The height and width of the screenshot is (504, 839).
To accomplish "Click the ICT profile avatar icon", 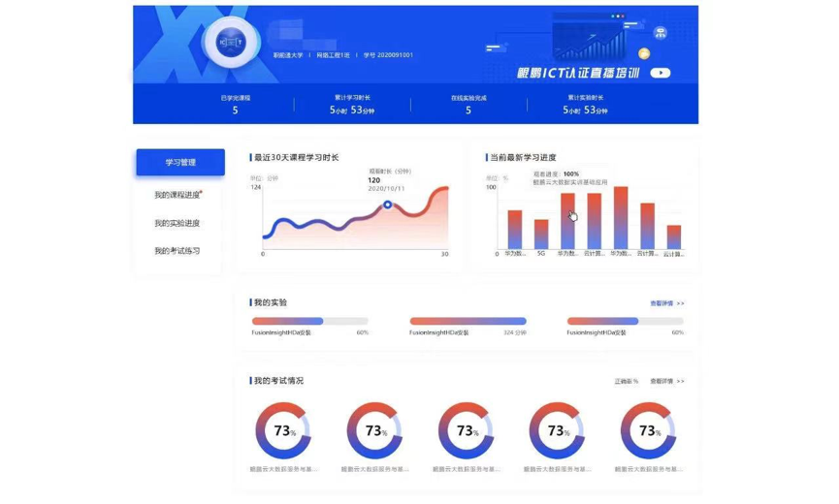I will click(x=231, y=43).
